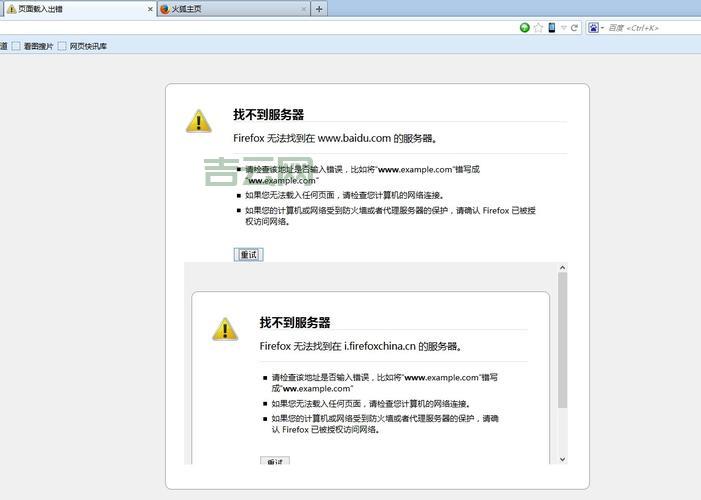Open the Baidu search engine selector
The width and height of the screenshot is (701, 500).
click(x=595, y=28)
